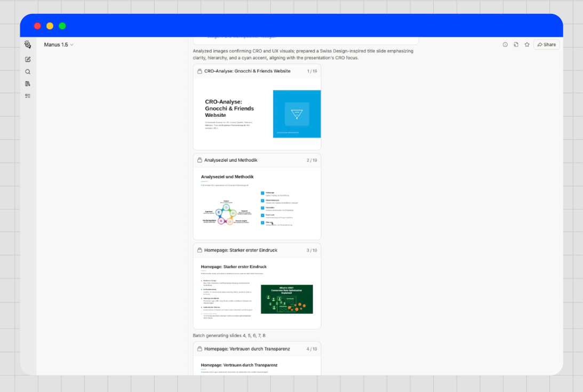Open the library icon in the sidebar
This screenshot has height=392, width=583.
(28, 84)
